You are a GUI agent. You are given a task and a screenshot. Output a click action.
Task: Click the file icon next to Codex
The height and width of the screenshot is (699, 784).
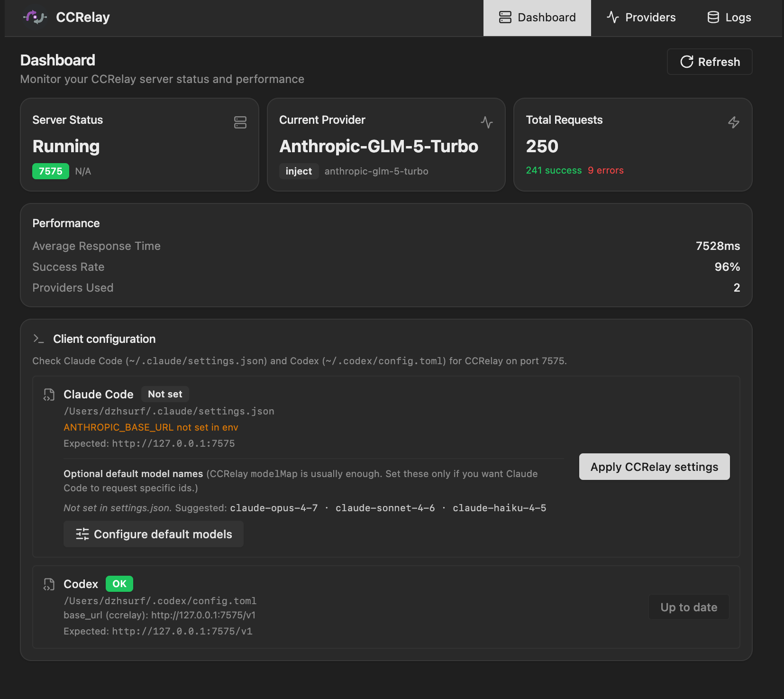click(x=49, y=584)
